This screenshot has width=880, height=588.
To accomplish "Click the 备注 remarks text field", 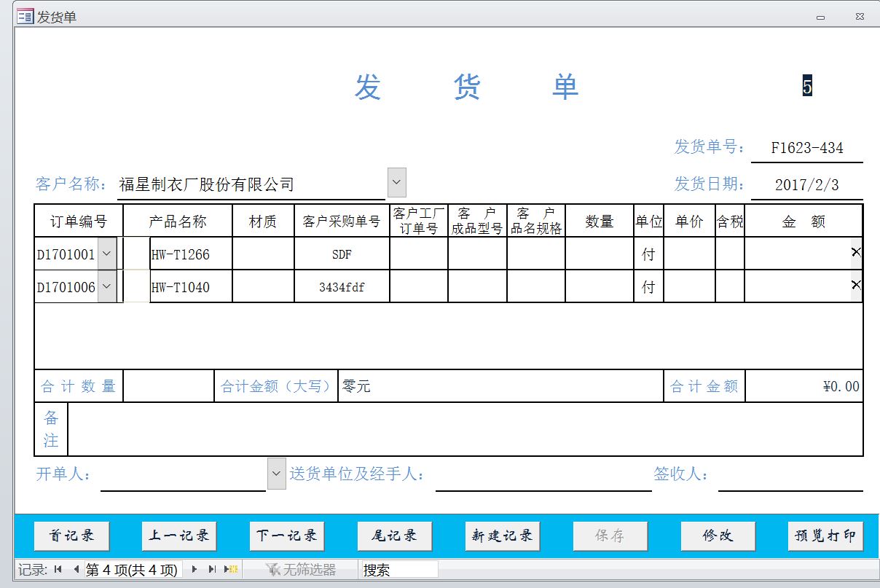I will [x=465, y=429].
